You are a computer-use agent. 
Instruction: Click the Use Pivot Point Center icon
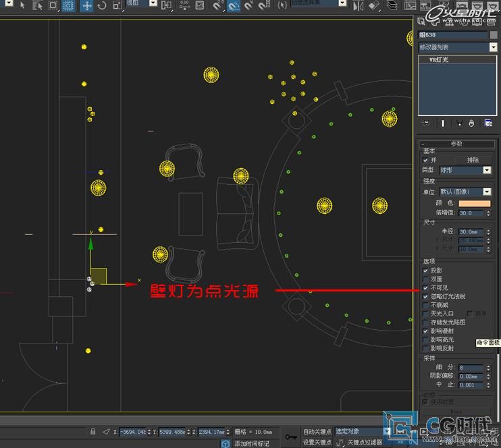[167, 5]
